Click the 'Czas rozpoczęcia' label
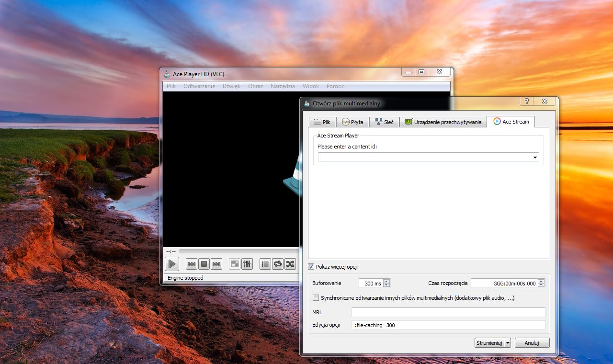Screen dimensions: 613x364 click(448, 283)
